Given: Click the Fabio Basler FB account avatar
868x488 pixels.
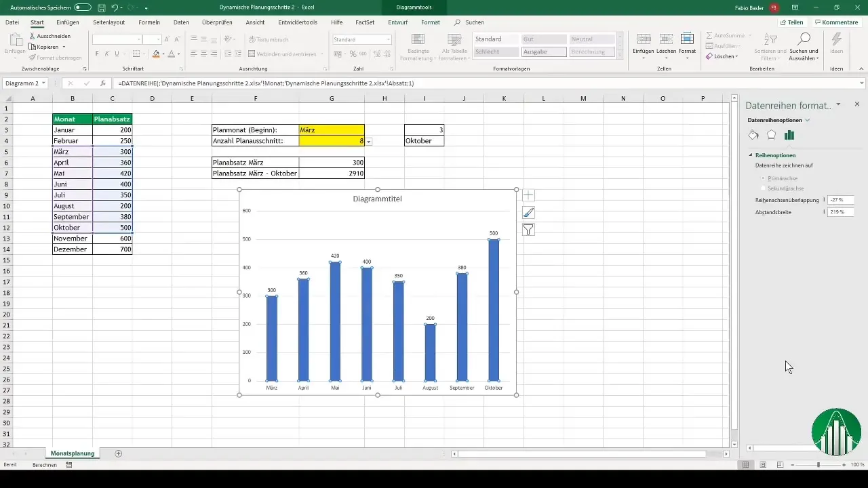Looking at the screenshot, I should click(774, 7).
